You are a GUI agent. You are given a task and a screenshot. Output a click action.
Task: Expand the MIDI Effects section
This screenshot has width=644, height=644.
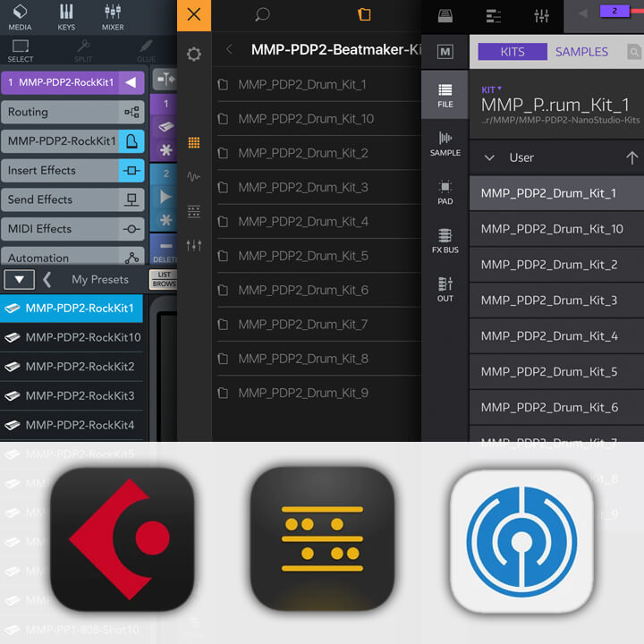coord(72,229)
